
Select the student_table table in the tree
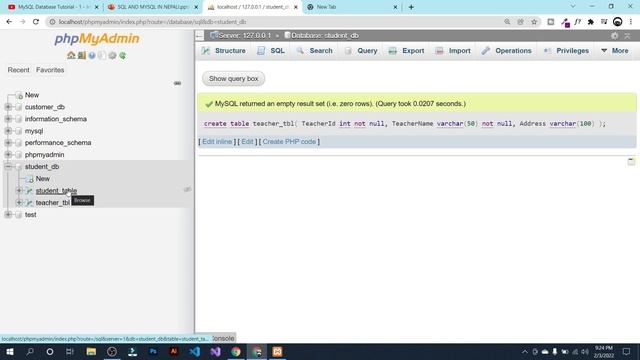click(56, 191)
